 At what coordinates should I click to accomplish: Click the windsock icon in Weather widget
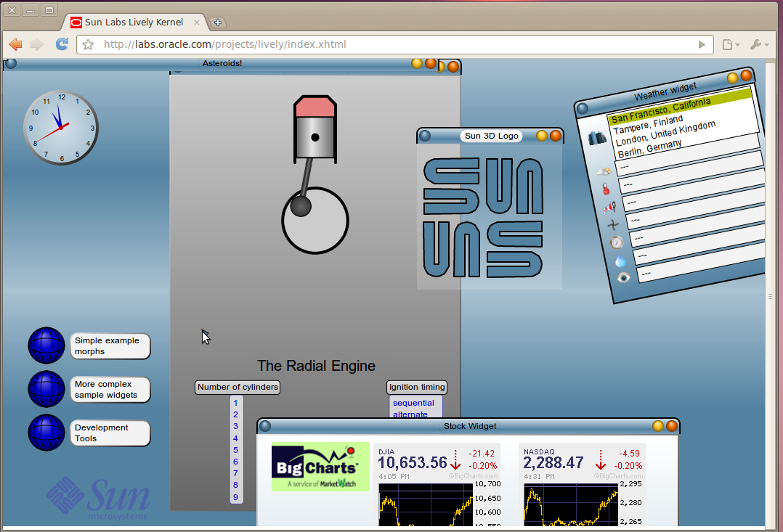(609, 207)
